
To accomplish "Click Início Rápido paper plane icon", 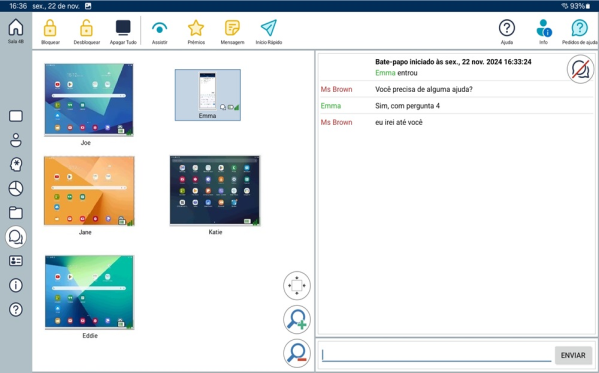I will (269, 28).
